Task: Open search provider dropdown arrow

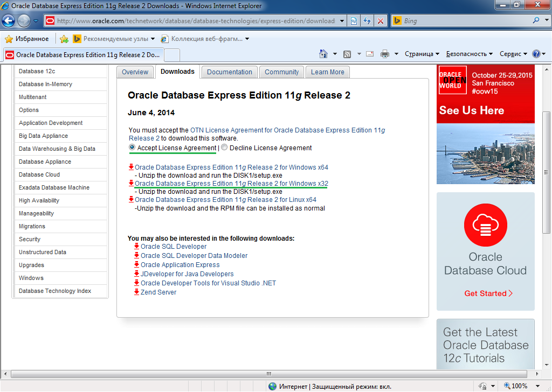Action: 547,20
